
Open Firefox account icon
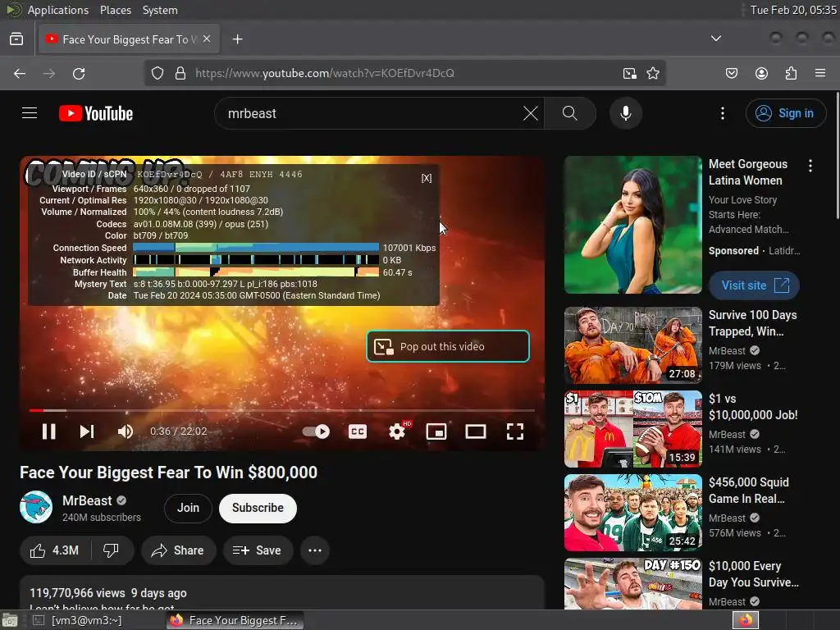pyautogui.click(x=761, y=73)
